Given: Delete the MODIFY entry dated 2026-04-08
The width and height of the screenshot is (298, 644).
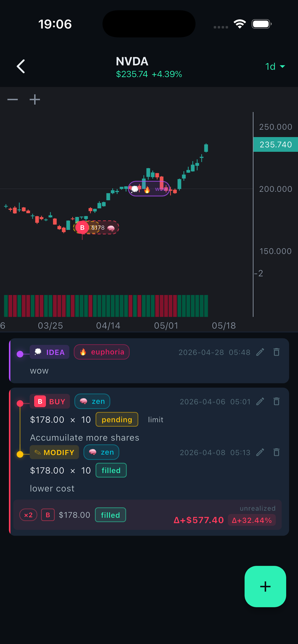Looking at the screenshot, I should click(276, 452).
